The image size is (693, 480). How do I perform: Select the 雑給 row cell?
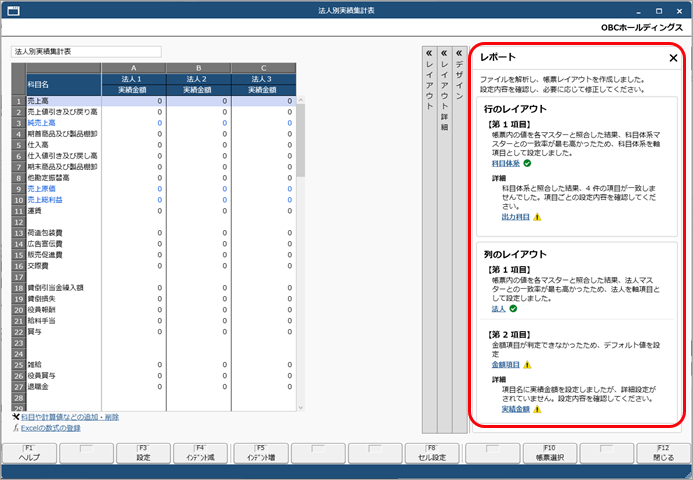(64, 365)
